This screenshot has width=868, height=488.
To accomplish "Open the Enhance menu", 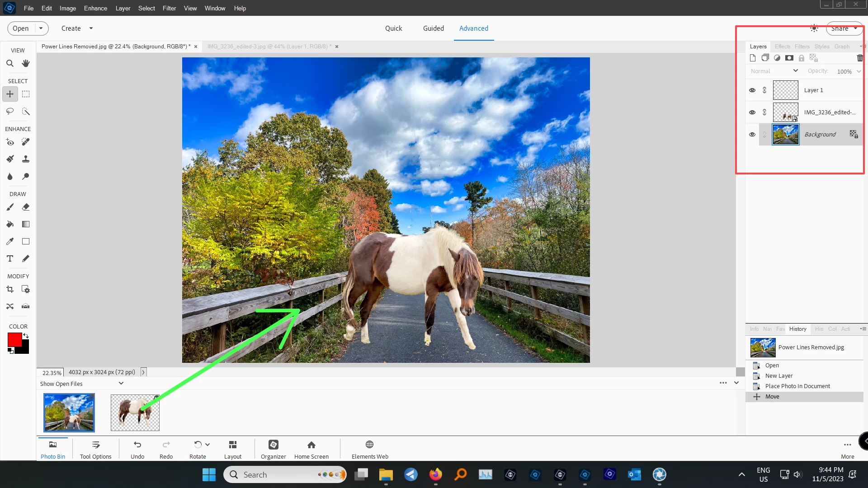I will click(x=95, y=8).
